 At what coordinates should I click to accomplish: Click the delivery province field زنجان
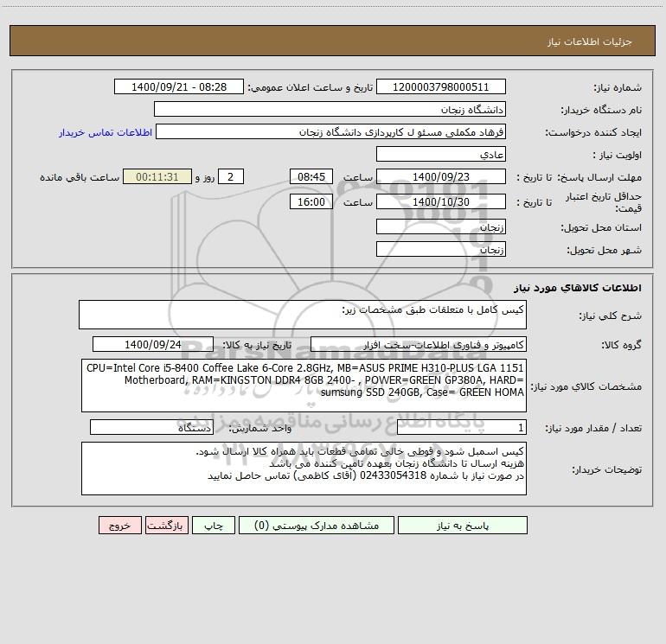pos(441,226)
